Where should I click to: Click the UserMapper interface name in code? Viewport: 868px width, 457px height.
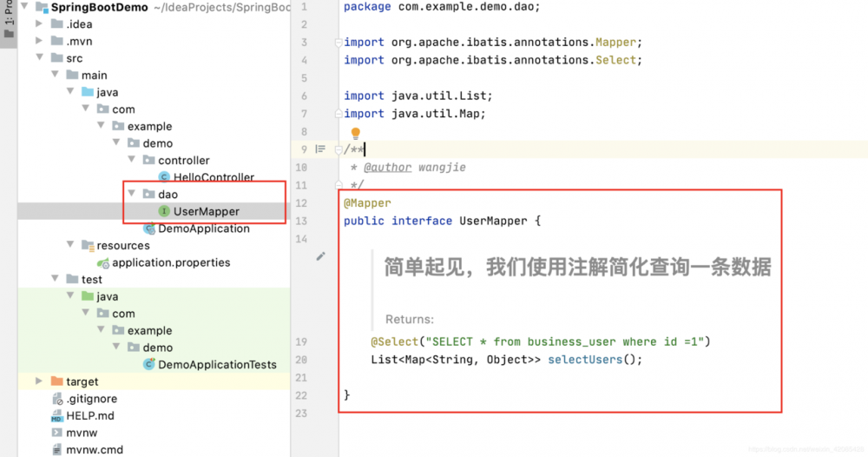click(x=493, y=221)
